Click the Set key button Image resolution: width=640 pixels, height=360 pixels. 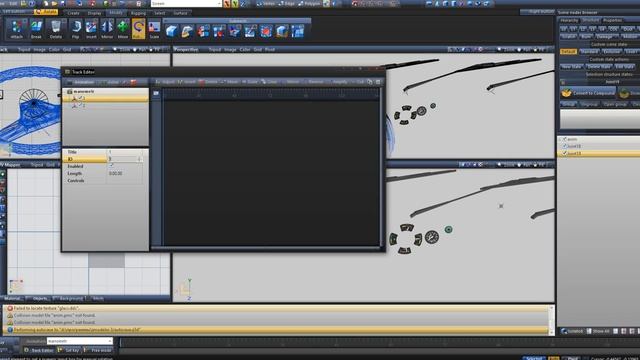(x=69, y=350)
